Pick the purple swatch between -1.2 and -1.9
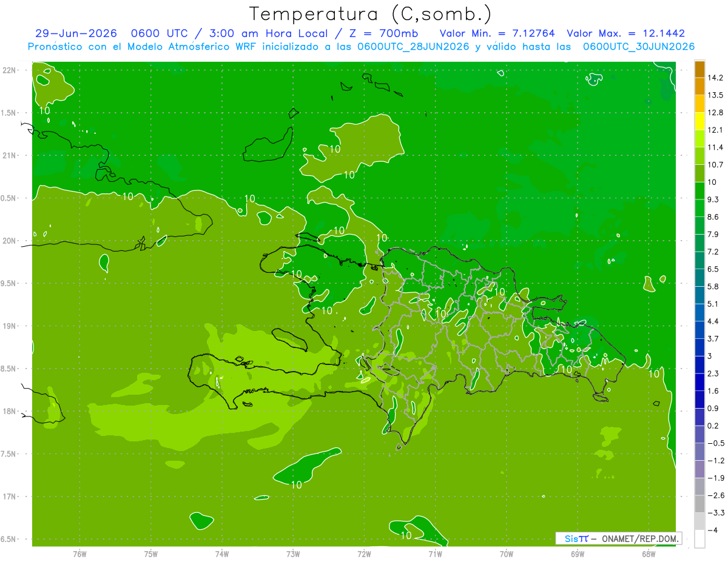728x562 pixels. click(x=699, y=469)
